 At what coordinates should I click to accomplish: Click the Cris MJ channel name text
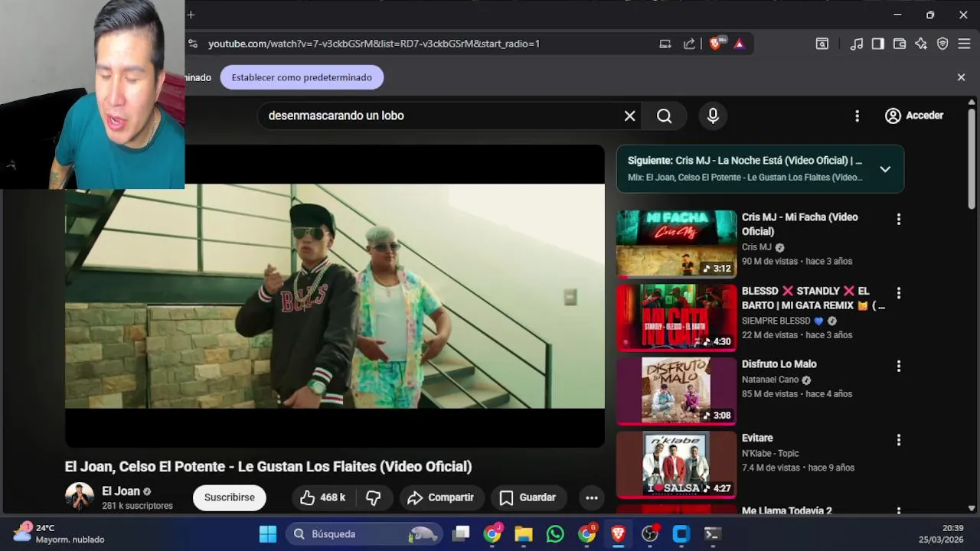[756, 247]
